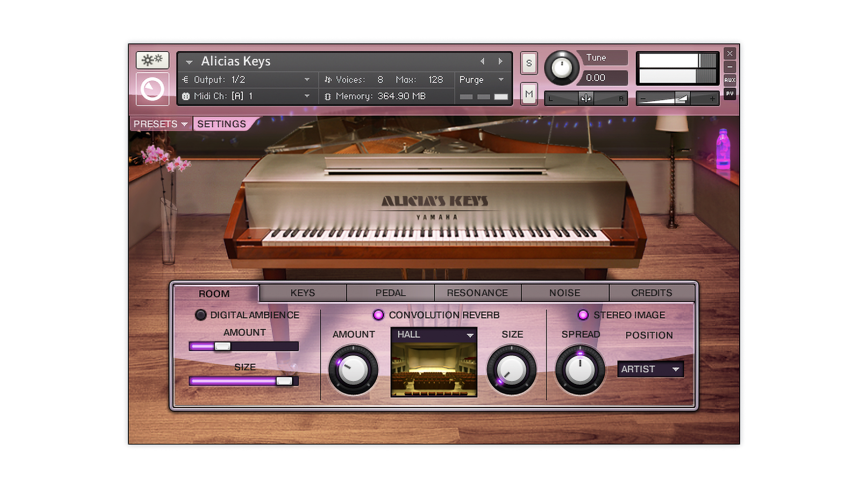Mute the instrument with M button
Image resolution: width=868 pixels, height=488 pixels.
(x=529, y=94)
